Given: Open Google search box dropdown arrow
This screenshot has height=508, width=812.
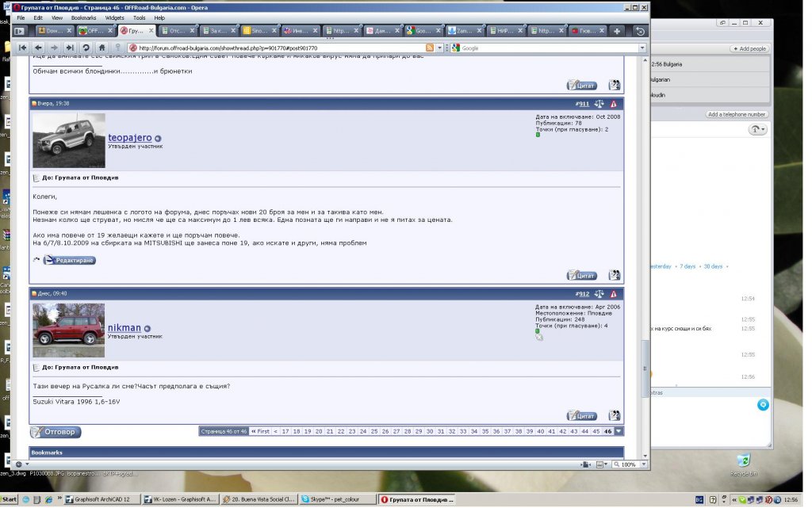Looking at the screenshot, I should pyautogui.click(x=642, y=48).
